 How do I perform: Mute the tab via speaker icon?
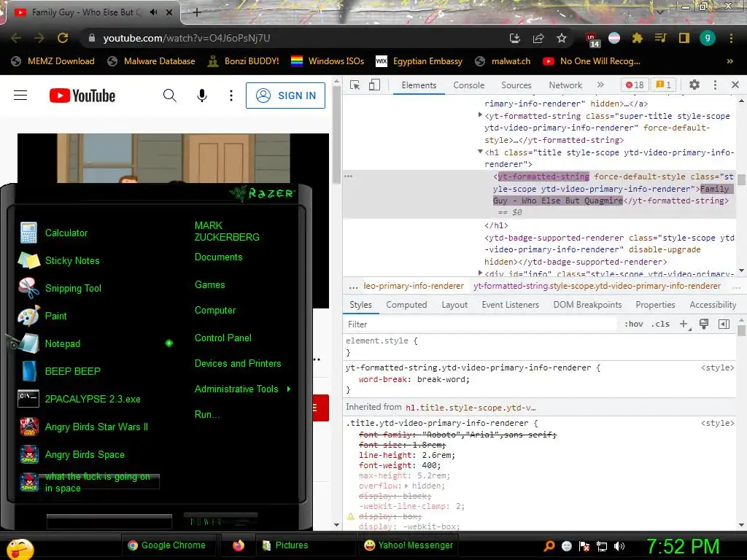[153, 12]
